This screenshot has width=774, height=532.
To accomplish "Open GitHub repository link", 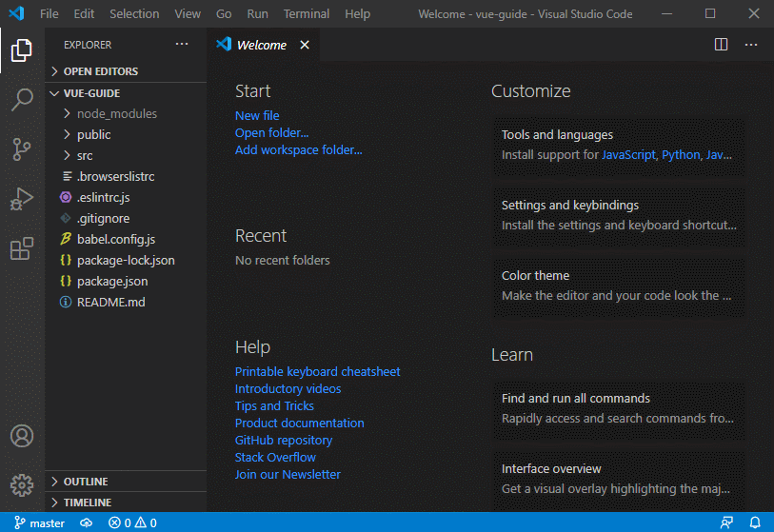I will pos(284,441).
